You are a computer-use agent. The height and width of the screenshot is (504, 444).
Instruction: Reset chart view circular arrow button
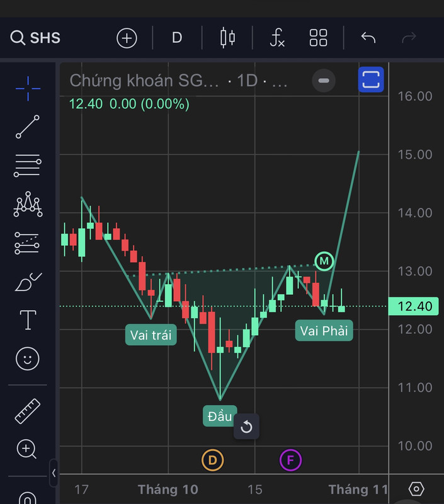click(246, 427)
